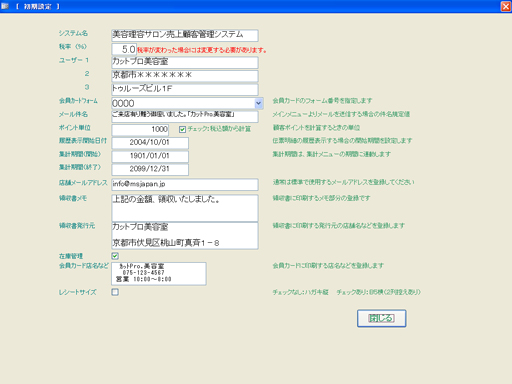Click the 店舗メールアドレス label
This screenshot has width=512, height=384.
pos(83,183)
